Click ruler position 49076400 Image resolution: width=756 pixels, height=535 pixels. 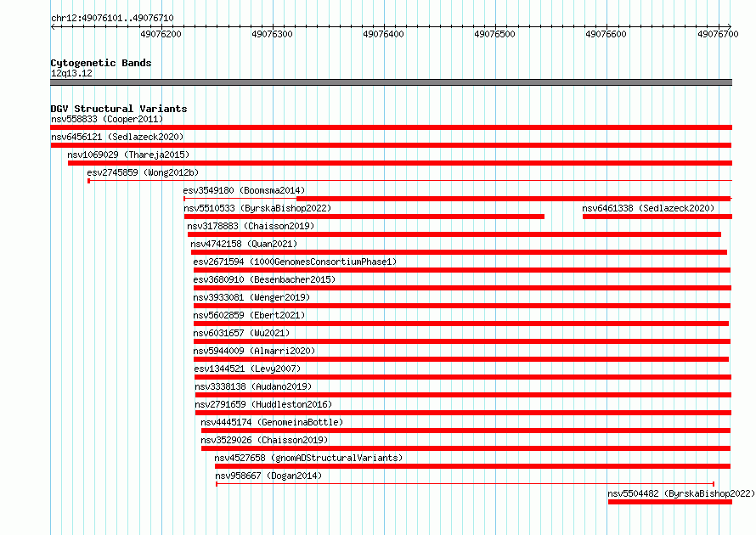tap(384, 34)
